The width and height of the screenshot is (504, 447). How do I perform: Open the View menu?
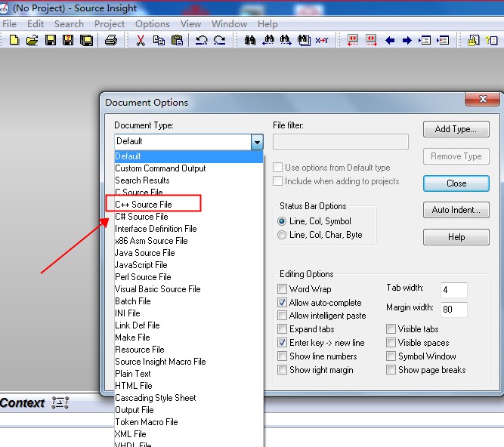(x=190, y=24)
